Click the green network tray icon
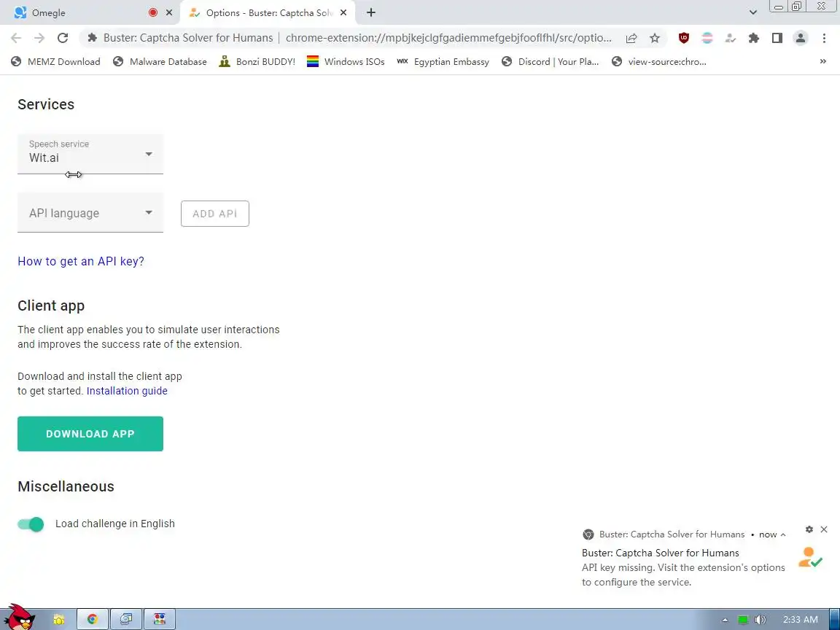Screen dimensions: 840x630 [x=743, y=621]
